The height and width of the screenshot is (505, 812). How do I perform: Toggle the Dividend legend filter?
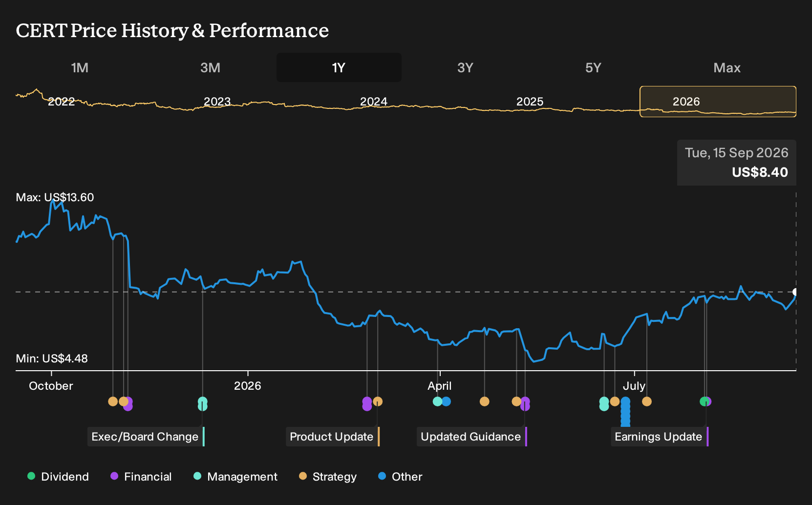coord(58,477)
